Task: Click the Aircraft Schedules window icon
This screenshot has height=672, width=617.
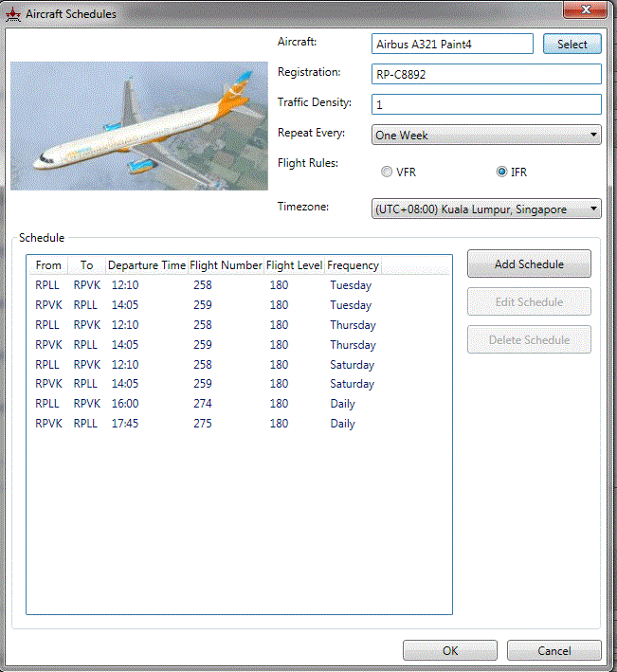Action: click(13, 14)
